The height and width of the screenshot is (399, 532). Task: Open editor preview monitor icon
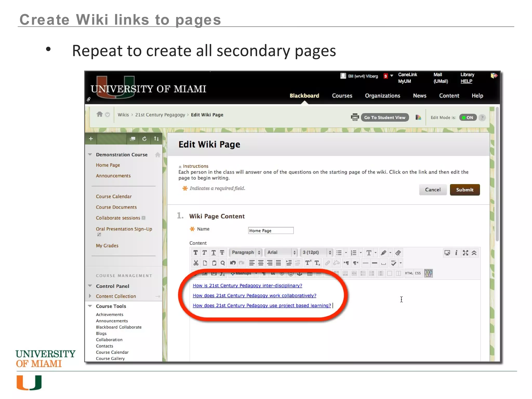[x=447, y=253]
